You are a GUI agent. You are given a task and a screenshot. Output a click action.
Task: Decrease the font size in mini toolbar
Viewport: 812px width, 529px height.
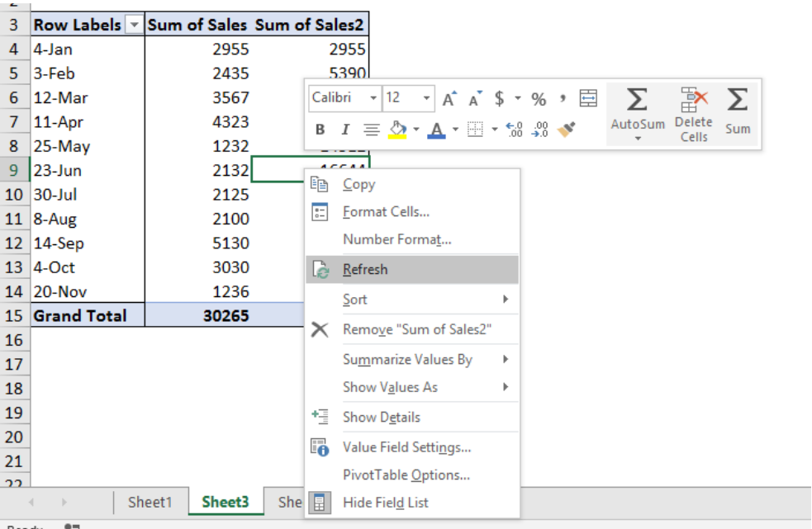click(x=475, y=98)
